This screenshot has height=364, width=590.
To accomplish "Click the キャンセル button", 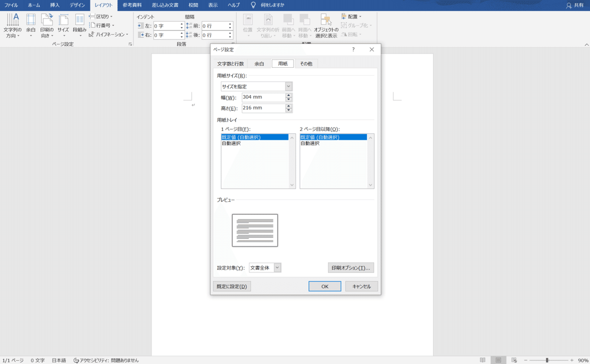I will pyautogui.click(x=361, y=286).
